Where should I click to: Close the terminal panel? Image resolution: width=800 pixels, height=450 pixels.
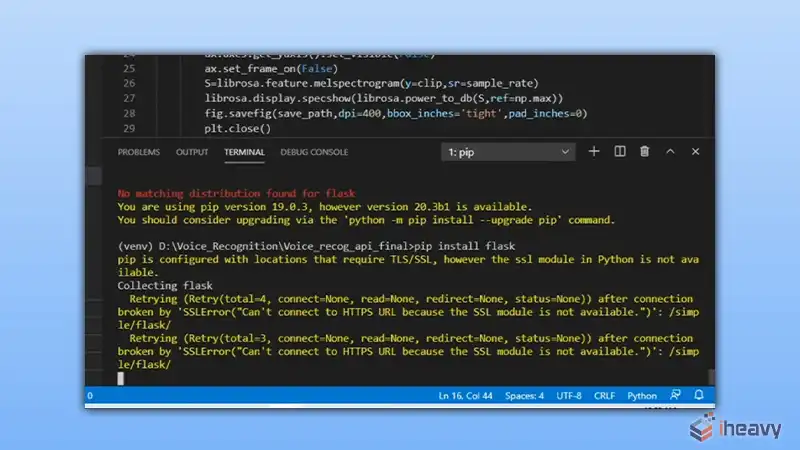pos(695,152)
